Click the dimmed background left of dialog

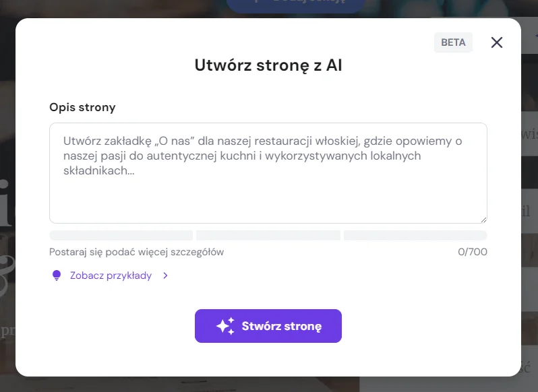click(x=7, y=202)
